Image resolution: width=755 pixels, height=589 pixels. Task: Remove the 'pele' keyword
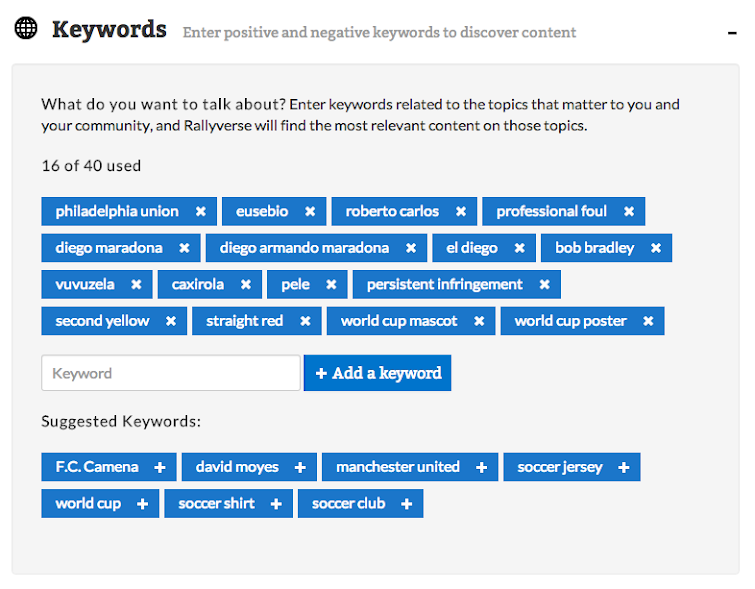coord(331,285)
